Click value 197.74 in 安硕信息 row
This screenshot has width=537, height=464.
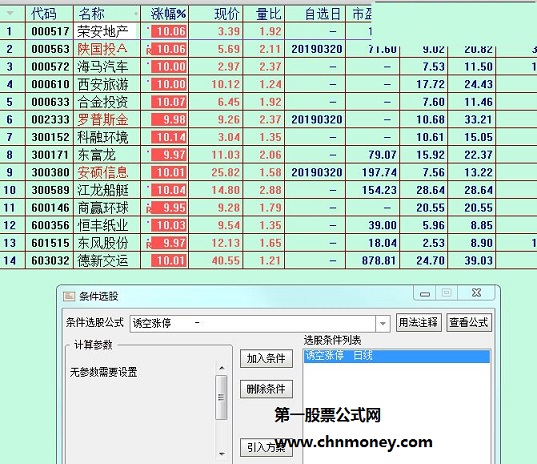pyautogui.click(x=379, y=172)
